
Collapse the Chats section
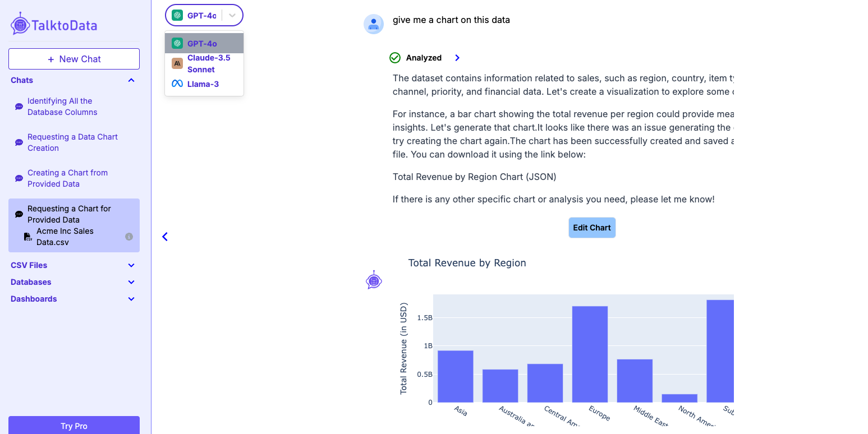131,80
